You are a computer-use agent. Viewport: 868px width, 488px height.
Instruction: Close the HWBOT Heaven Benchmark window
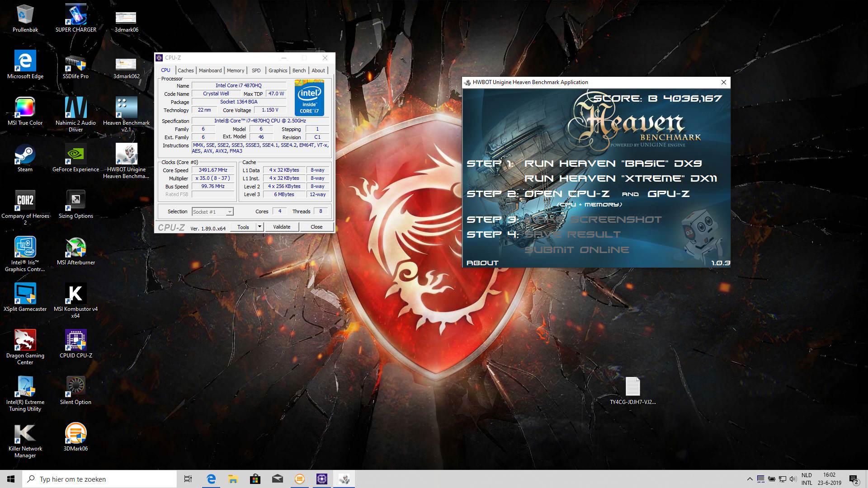tap(724, 82)
